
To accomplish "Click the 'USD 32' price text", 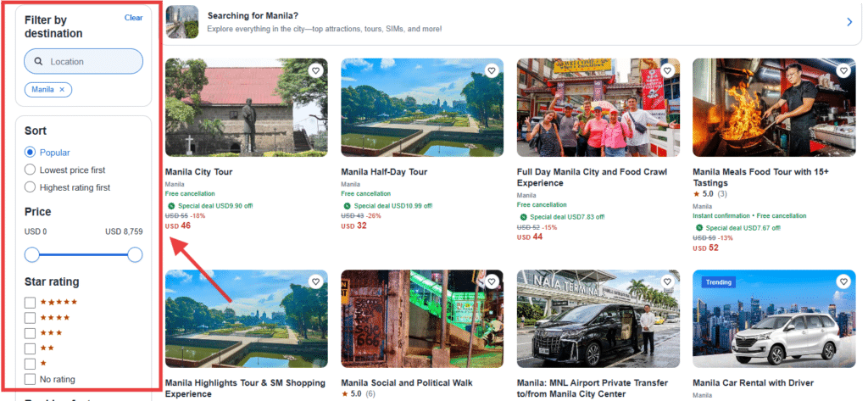I will coord(353,226).
